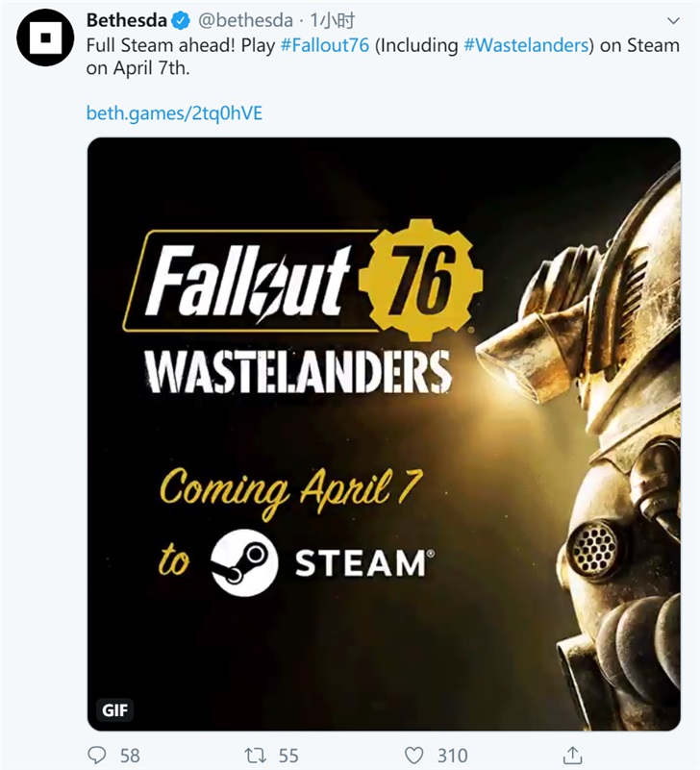Screen dimensions: 700x770
Task: Retweet the post using the retweet icon
Action: pyautogui.click(x=255, y=756)
